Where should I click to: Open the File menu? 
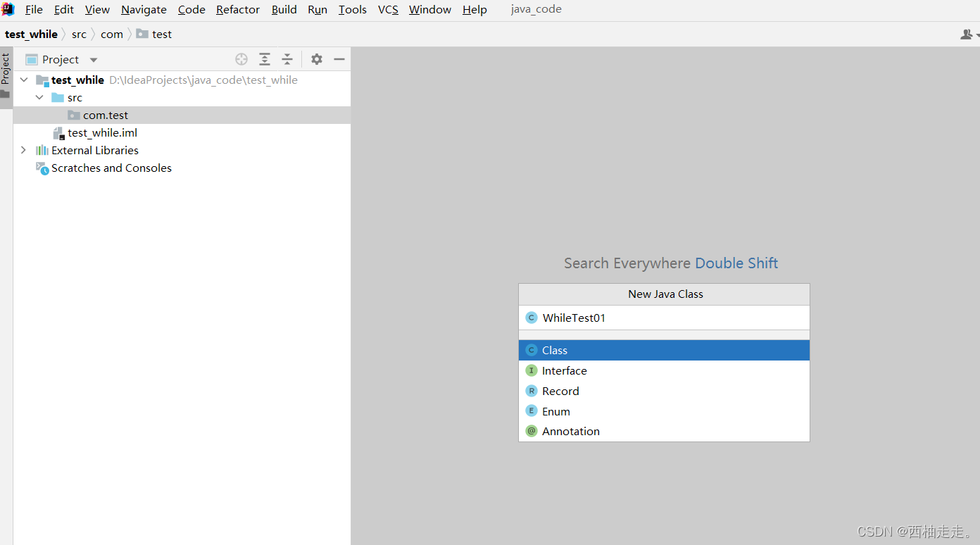34,9
